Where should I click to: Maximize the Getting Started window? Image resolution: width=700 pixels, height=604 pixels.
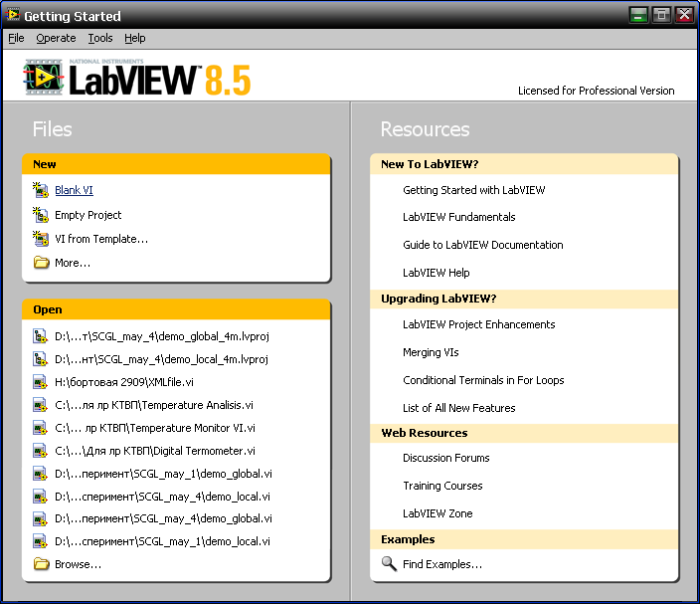661,15
